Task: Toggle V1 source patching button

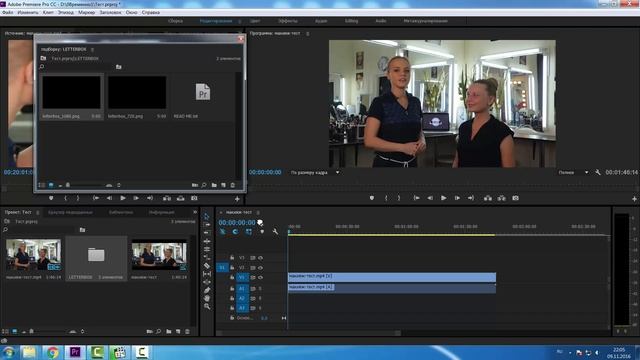Action: click(222, 268)
